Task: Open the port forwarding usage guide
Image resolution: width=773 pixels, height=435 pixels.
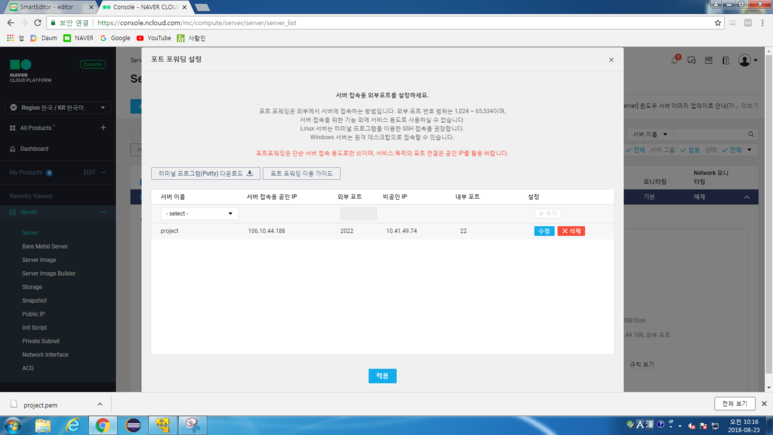Action: click(301, 174)
